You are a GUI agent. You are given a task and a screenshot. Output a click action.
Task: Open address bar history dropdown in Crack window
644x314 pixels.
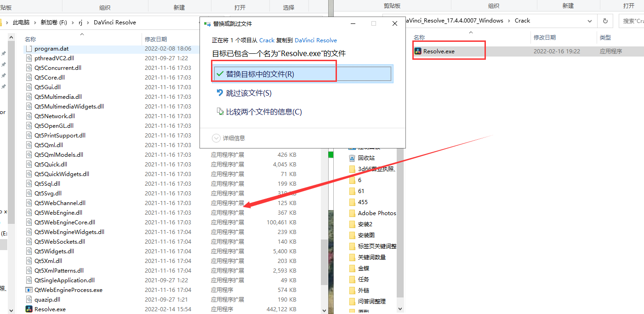[x=590, y=21]
